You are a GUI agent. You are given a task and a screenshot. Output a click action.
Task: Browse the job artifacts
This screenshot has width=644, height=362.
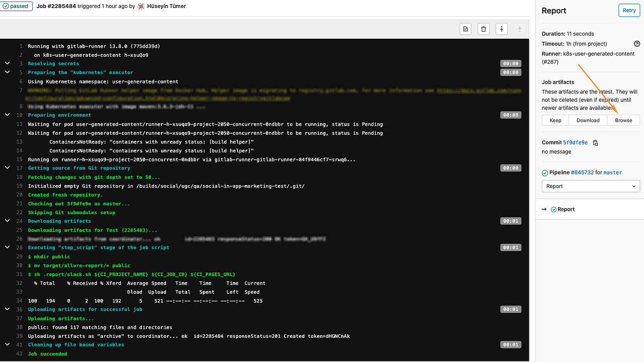click(623, 120)
